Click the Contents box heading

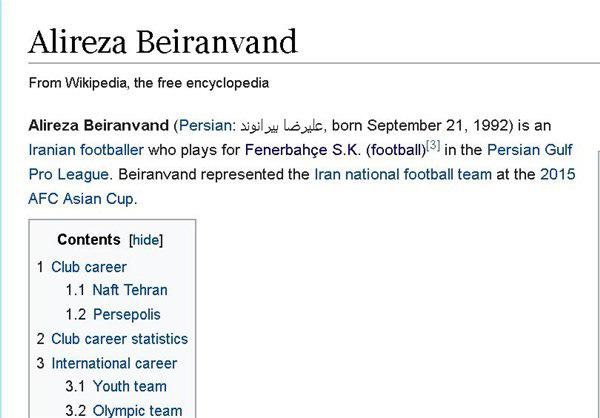point(89,240)
